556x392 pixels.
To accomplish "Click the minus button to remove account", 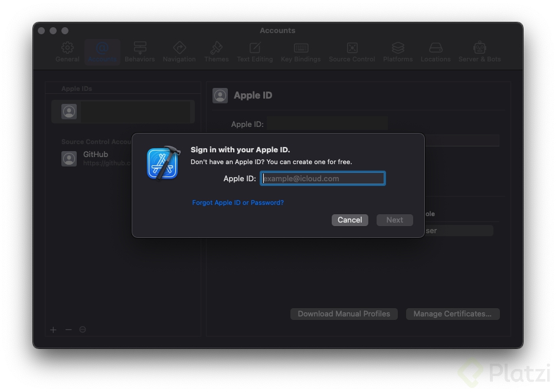I will [68, 330].
